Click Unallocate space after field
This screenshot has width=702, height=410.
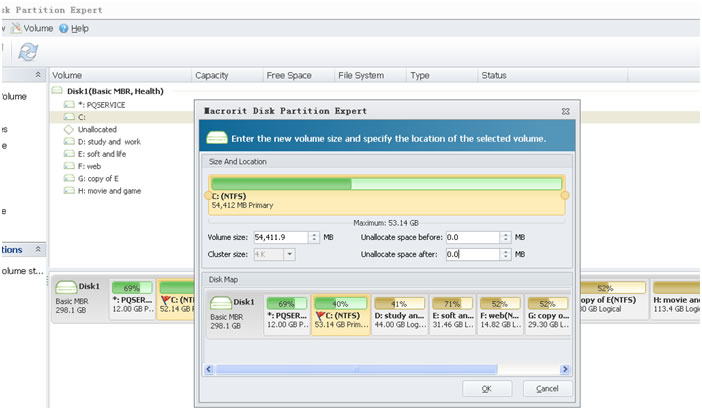[473, 254]
